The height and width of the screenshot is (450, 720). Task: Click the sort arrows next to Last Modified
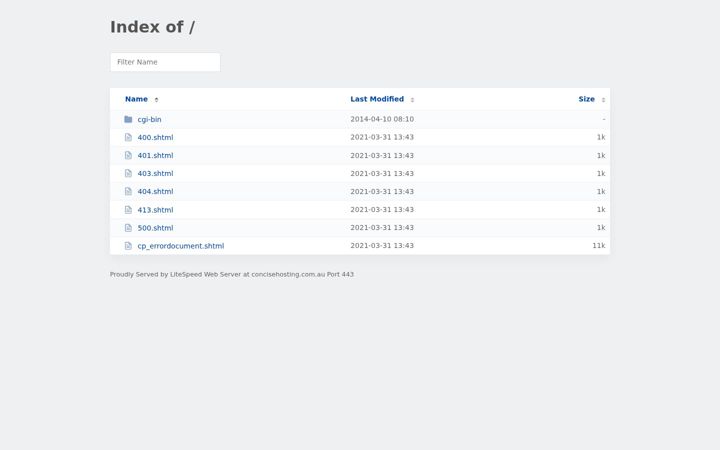click(x=412, y=100)
